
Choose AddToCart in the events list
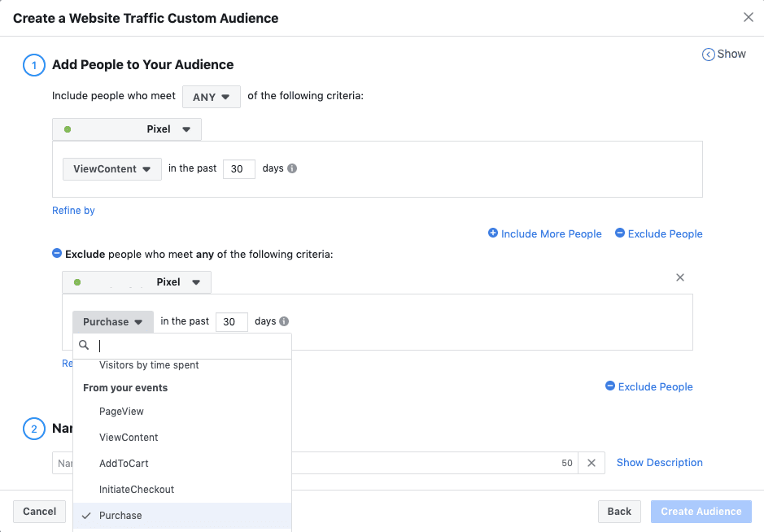pos(124,464)
